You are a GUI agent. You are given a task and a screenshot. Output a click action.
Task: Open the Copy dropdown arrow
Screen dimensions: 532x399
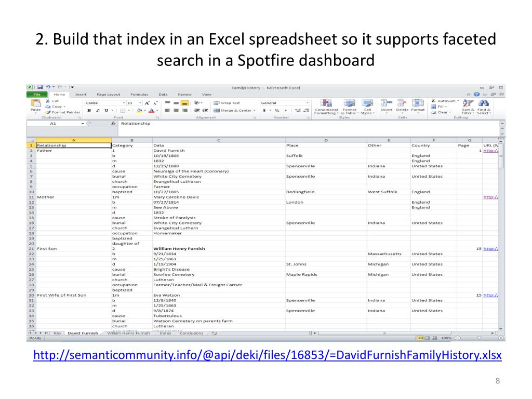[64, 107]
